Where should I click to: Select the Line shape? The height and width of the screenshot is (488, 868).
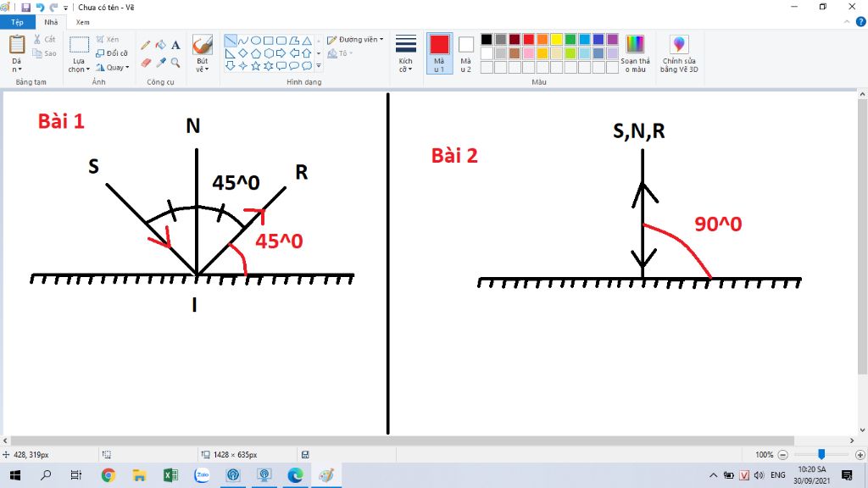(x=231, y=41)
